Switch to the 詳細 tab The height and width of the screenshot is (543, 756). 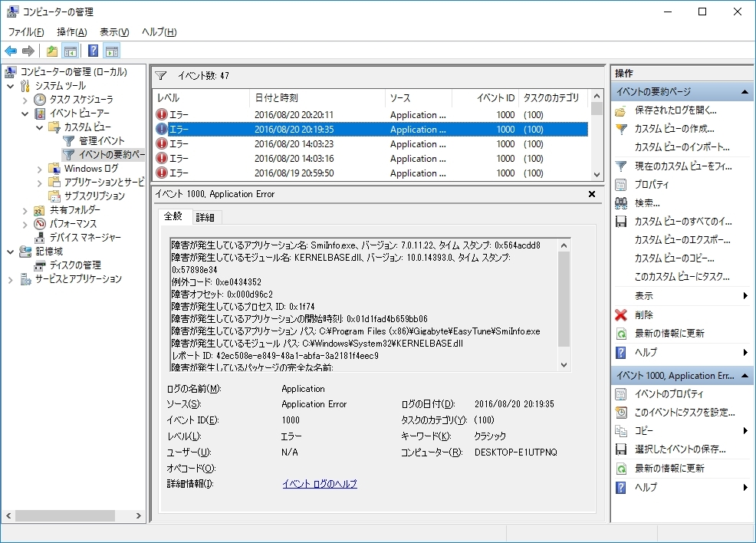click(205, 218)
